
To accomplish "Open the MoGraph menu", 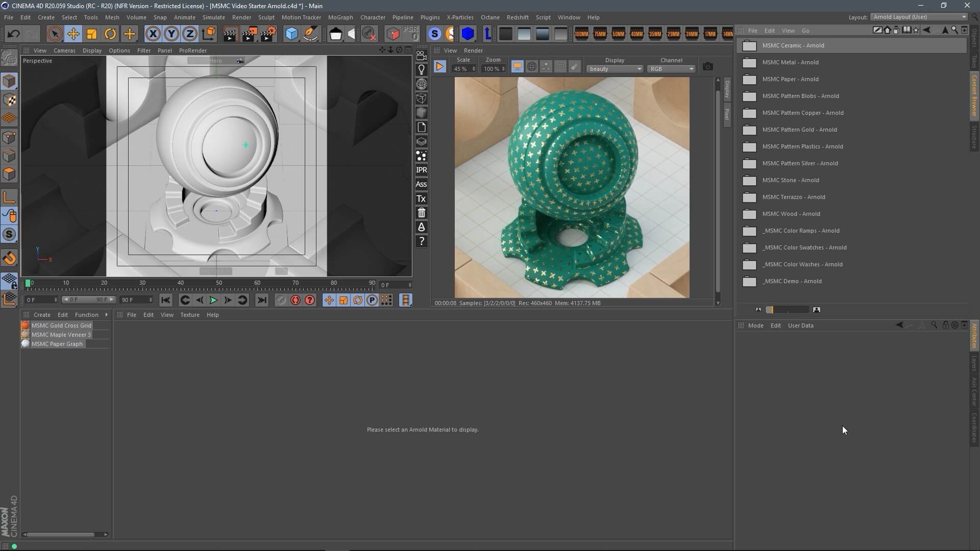I will coord(340,17).
